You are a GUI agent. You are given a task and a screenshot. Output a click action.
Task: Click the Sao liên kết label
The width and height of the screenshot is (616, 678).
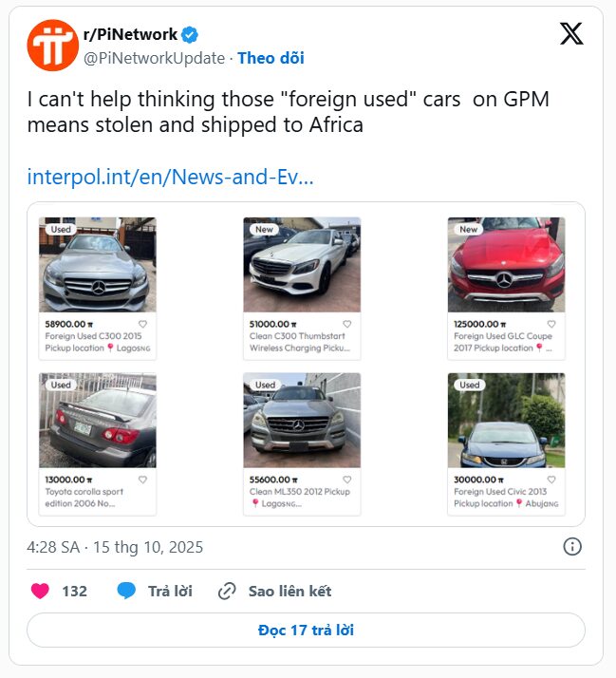pyautogui.click(x=289, y=591)
